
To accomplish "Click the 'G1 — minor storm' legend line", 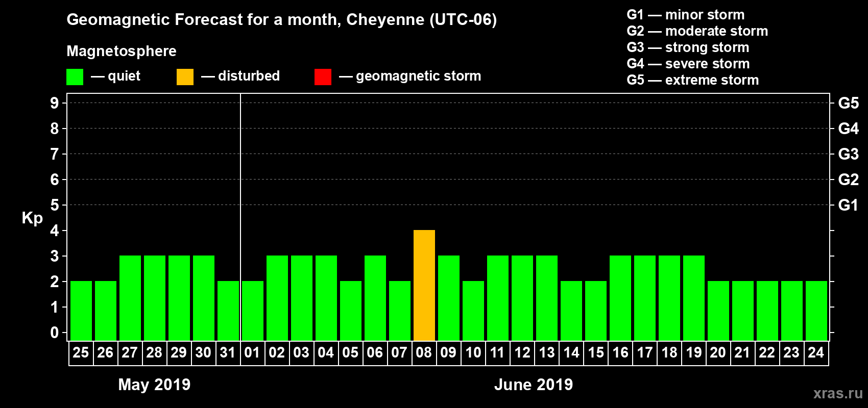I will (686, 15).
